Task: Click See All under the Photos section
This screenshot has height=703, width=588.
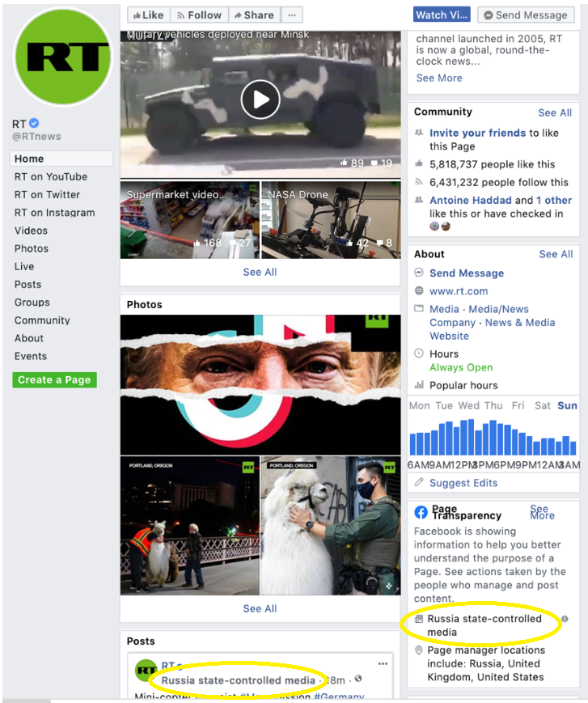Action: click(260, 608)
